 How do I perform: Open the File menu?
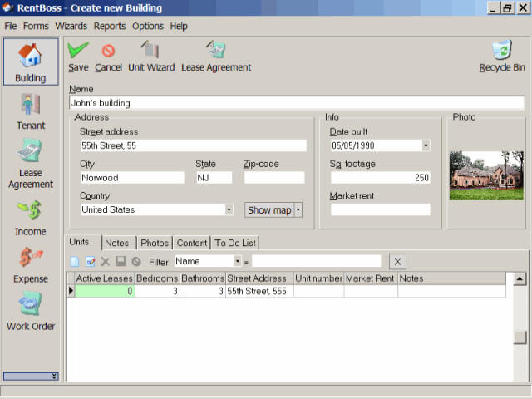pos(11,26)
